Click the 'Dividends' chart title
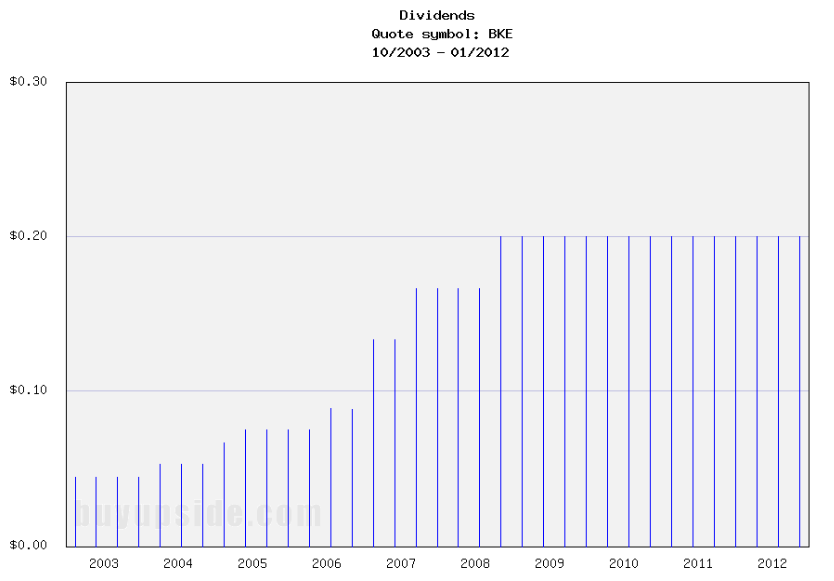This screenshot has width=834, height=581. (x=437, y=15)
